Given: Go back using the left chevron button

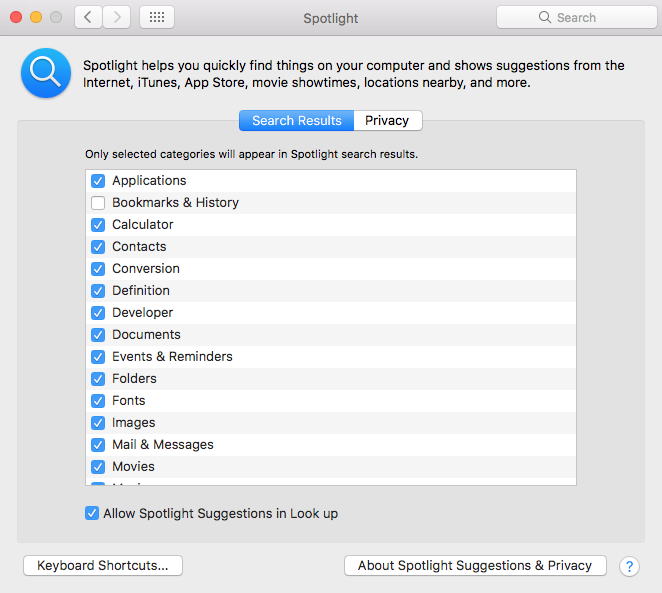Looking at the screenshot, I should 88,17.
